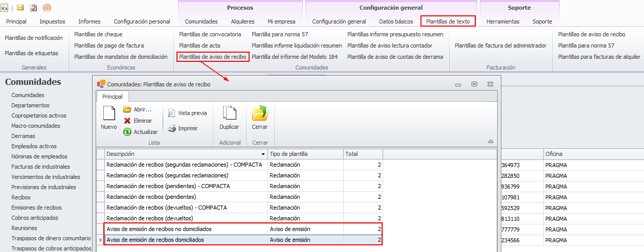Select row 'Reclamación de recibos (segundas reclamaciones) - COMPACTA'
The height and width of the screenshot is (252, 644).
tap(240, 165)
